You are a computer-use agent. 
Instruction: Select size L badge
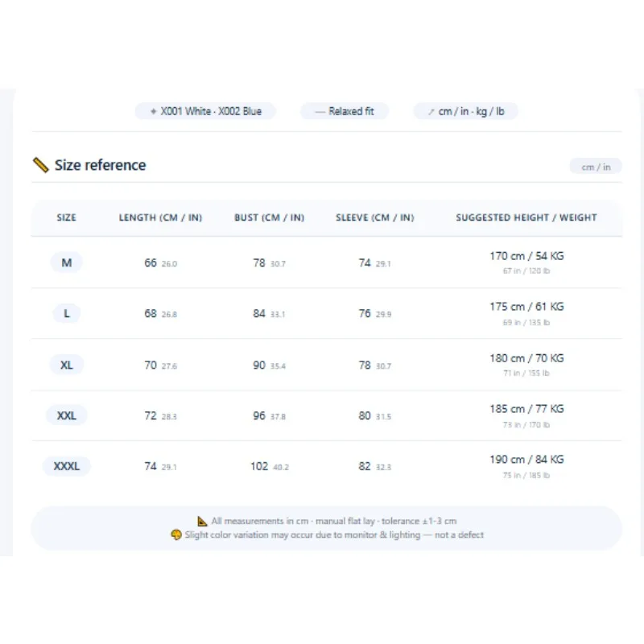pyautogui.click(x=67, y=313)
